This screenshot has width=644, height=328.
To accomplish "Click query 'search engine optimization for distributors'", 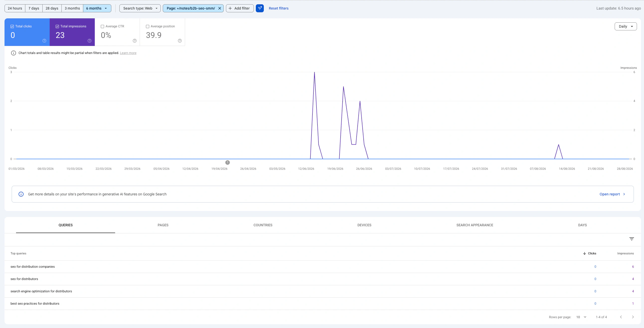I will pos(41,291).
